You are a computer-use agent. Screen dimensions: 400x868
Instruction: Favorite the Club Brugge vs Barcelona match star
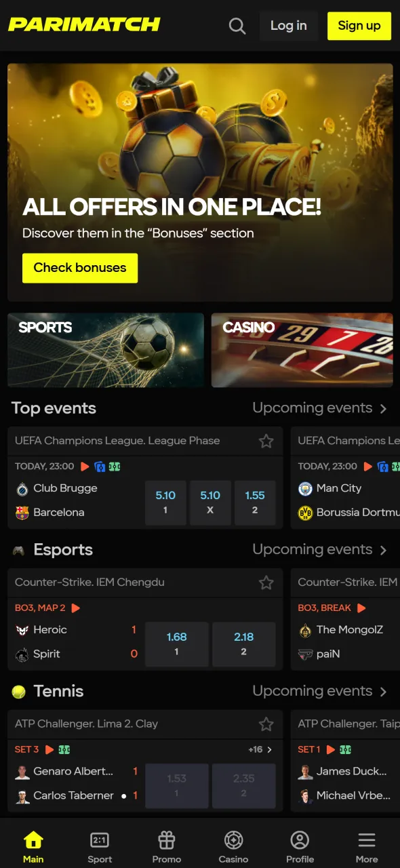(x=266, y=441)
